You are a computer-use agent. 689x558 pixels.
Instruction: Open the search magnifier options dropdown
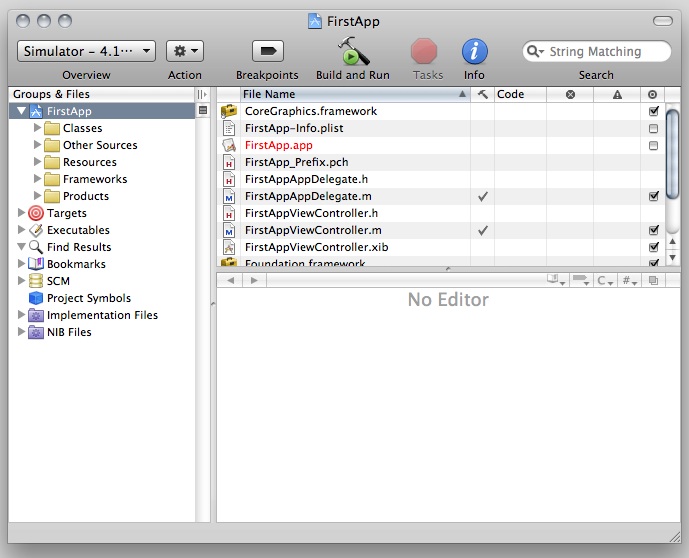(535, 51)
